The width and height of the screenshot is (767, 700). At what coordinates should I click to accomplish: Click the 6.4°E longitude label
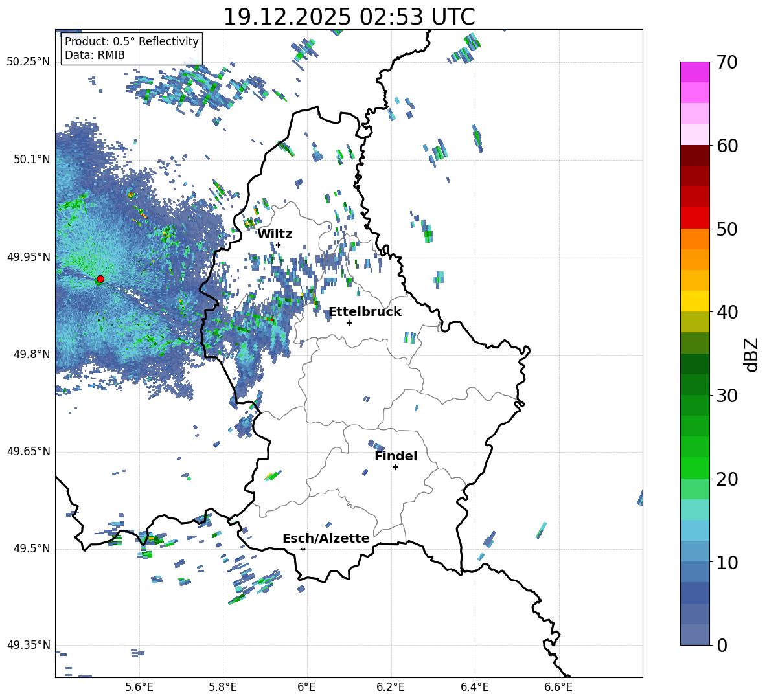point(474,687)
